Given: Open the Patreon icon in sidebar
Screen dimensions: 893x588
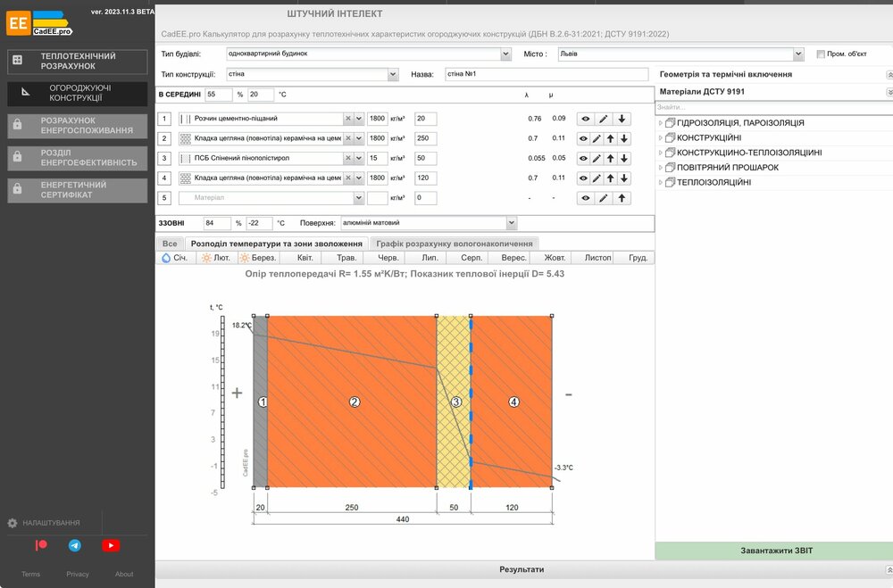Looking at the screenshot, I should click(41, 545).
